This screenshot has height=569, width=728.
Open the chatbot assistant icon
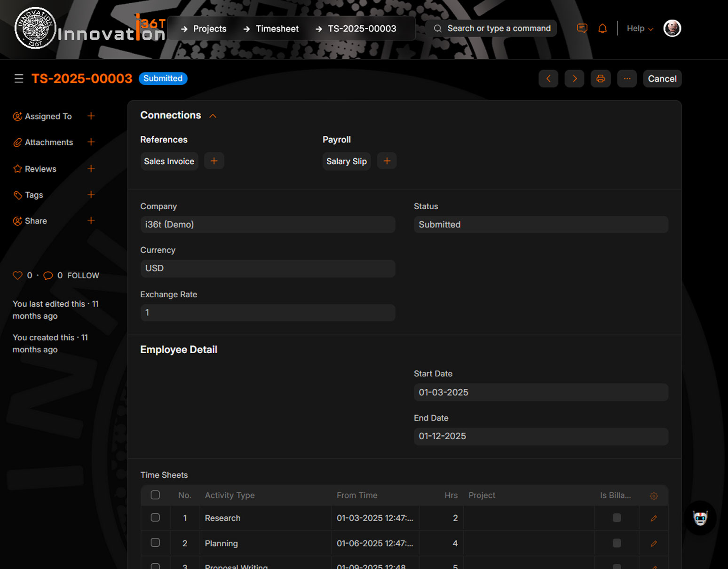tap(700, 518)
